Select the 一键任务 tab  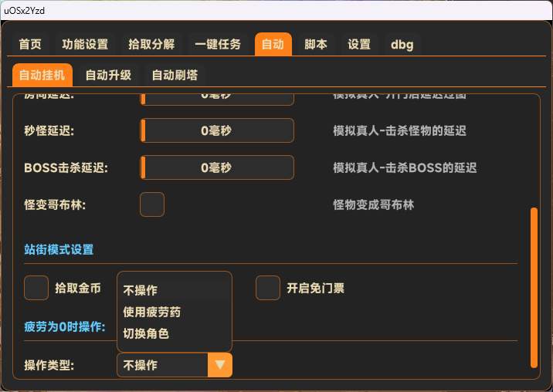pos(218,45)
